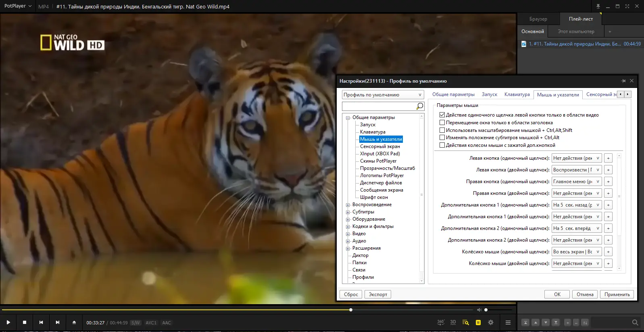Click the video seek bar position handle

click(x=351, y=310)
